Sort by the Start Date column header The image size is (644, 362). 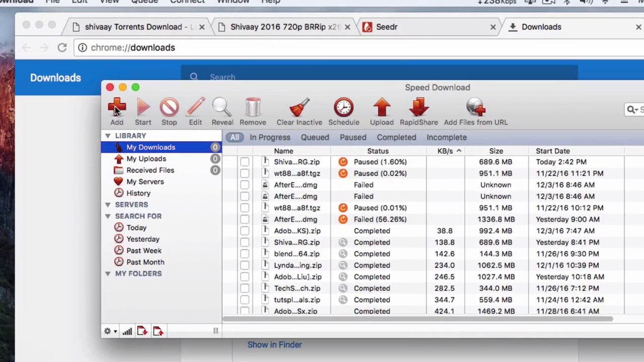[553, 151]
